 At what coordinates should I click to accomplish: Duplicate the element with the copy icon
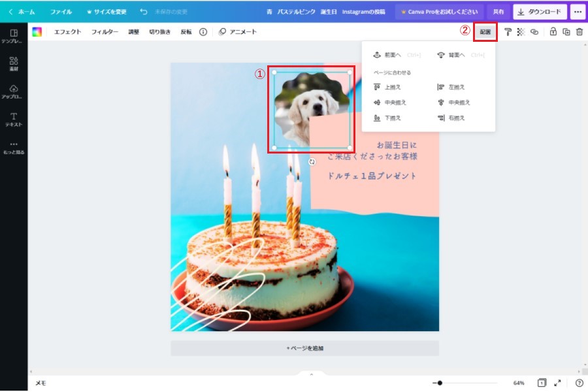(566, 31)
